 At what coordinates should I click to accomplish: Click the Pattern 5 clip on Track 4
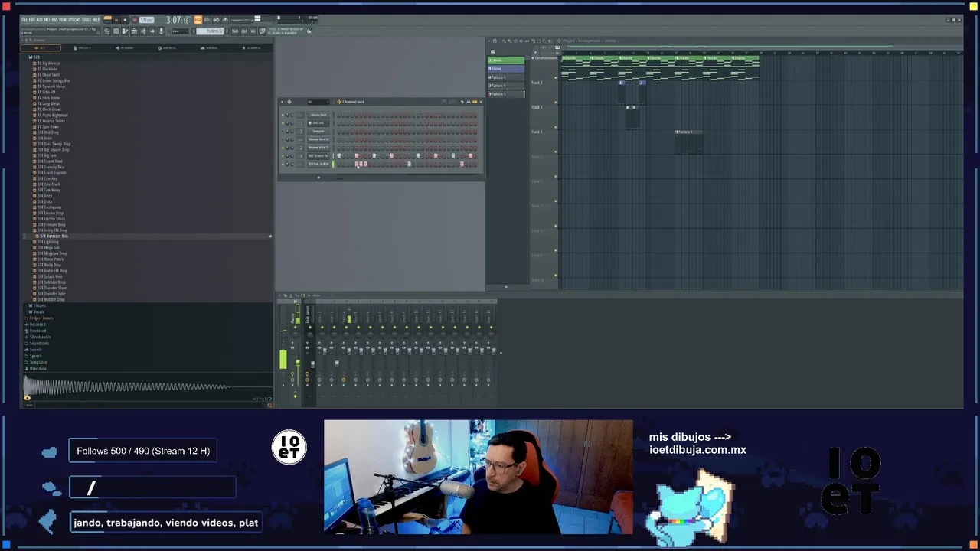click(689, 142)
